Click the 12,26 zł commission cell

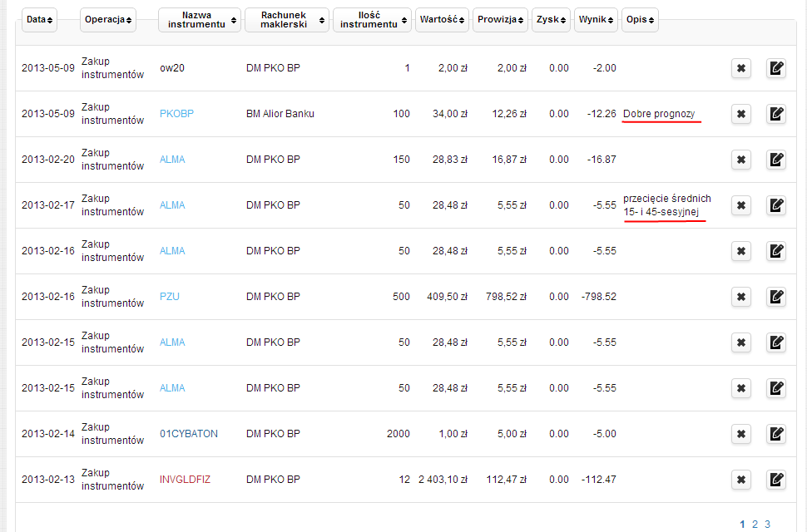tap(509, 114)
